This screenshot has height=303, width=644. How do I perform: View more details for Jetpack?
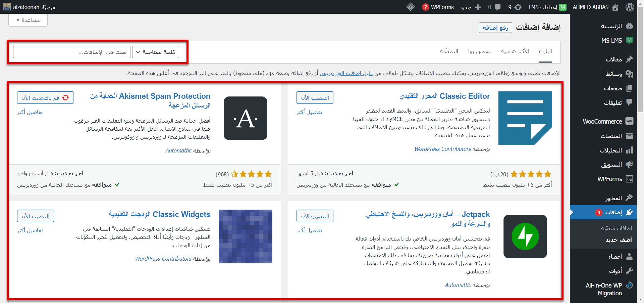click(309, 230)
